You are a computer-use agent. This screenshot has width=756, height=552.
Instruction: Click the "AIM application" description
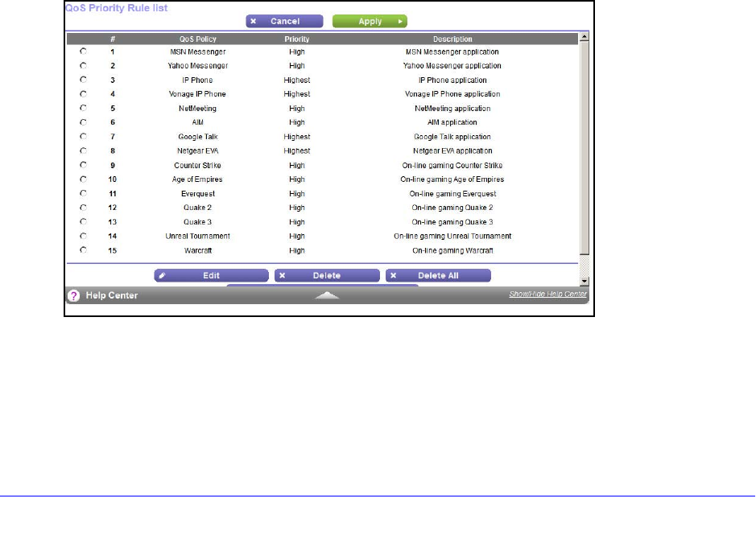(x=452, y=122)
